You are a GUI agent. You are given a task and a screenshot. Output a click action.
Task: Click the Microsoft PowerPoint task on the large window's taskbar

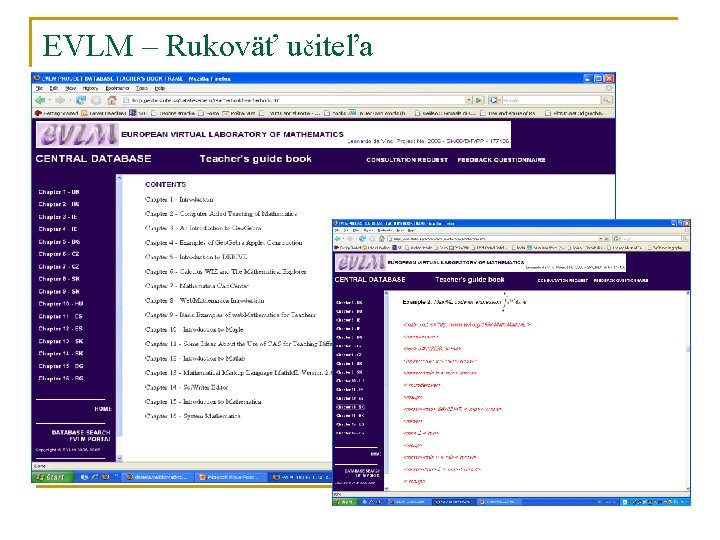pos(229,477)
